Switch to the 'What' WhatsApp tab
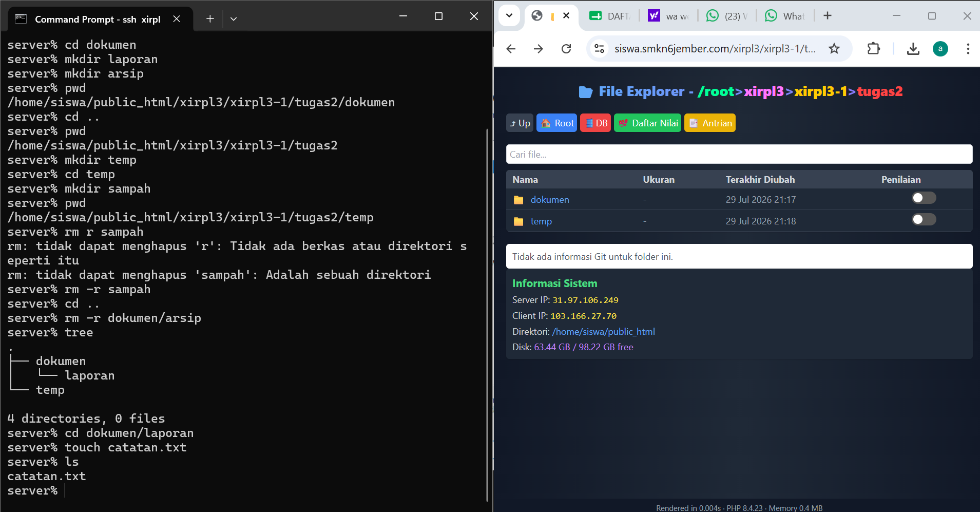The image size is (980, 512). pyautogui.click(x=785, y=16)
